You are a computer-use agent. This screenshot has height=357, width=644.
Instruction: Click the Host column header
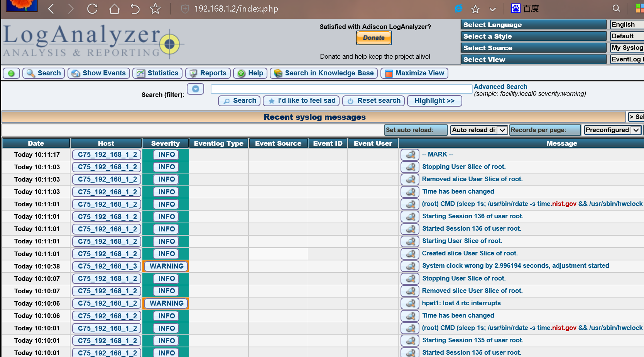pos(106,143)
